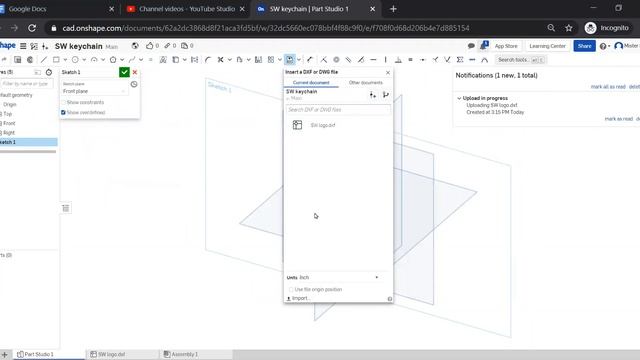Image resolution: width=640 pixels, height=360 pixels.
Task: Select the Polygon sketch tool
Action: [113, 60]
